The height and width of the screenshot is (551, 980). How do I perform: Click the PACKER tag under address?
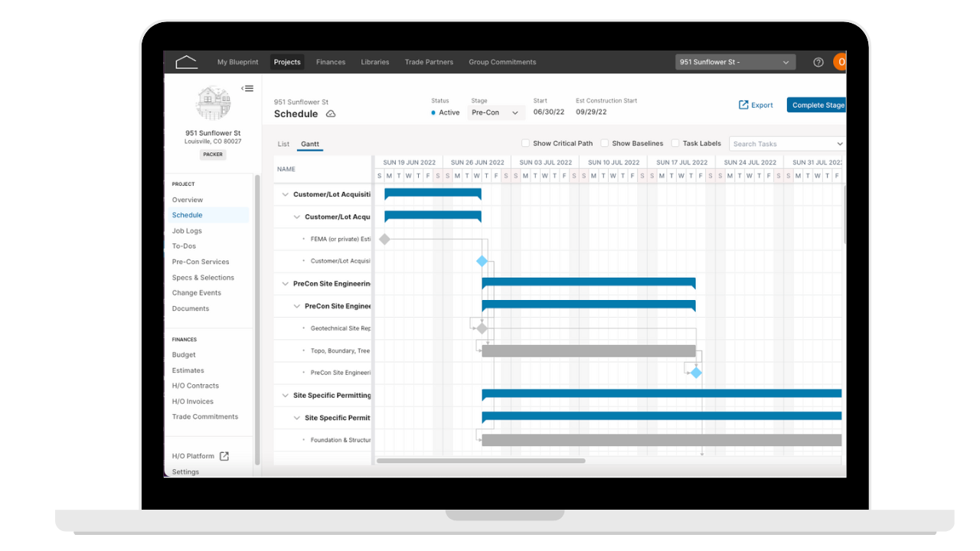[x=213, y=155]
